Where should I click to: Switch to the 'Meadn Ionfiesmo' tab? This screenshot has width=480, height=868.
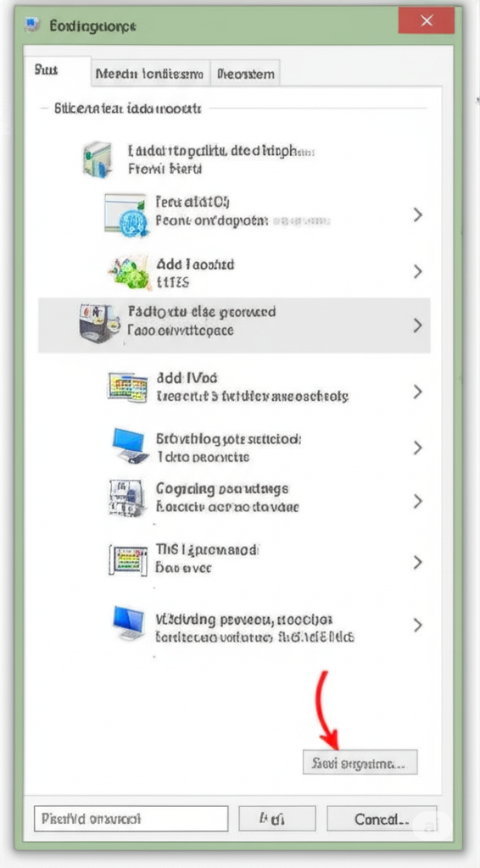pos(150,74)
